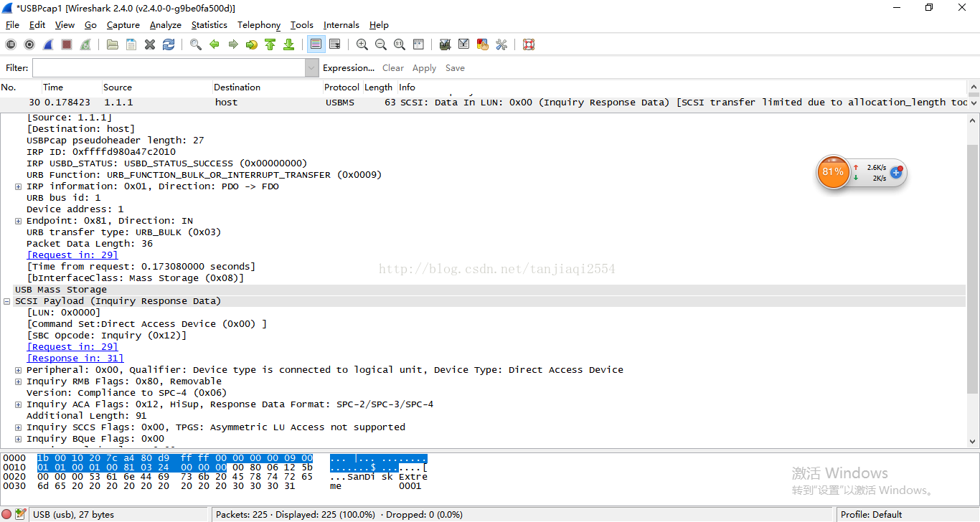Expand Endpoint: 0x81 tree node
This screenshot has height=522, width=980.
coord(18,221)
